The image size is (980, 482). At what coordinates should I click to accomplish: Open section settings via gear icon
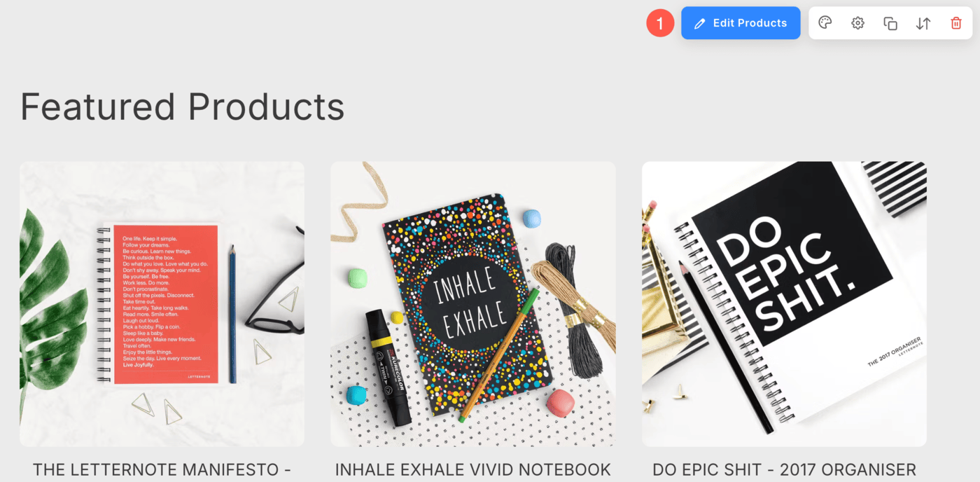(x=857, y=23)
